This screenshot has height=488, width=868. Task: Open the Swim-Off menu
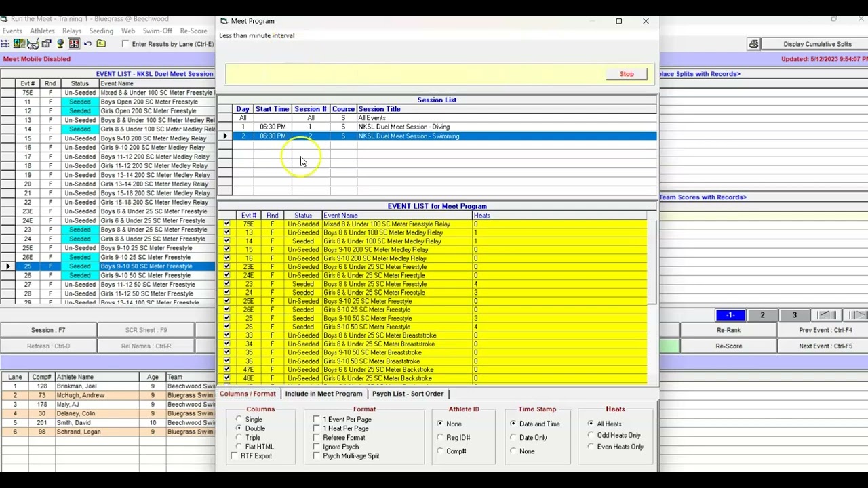pos(157,30)
